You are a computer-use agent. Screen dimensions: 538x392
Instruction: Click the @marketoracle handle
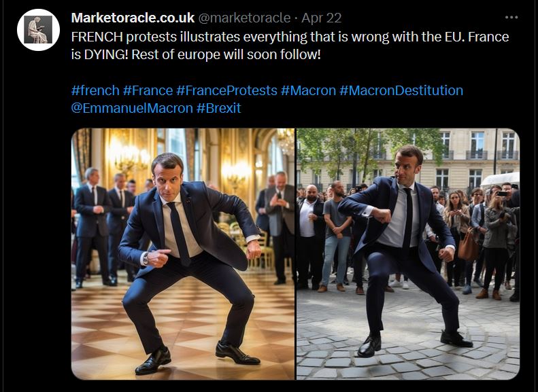click(x=244, y=18)
